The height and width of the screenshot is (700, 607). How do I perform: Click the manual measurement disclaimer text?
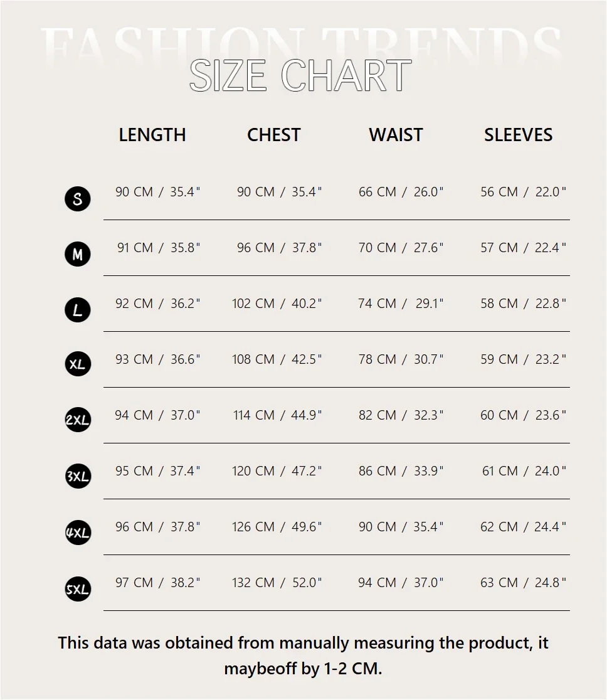pos(303,655)
